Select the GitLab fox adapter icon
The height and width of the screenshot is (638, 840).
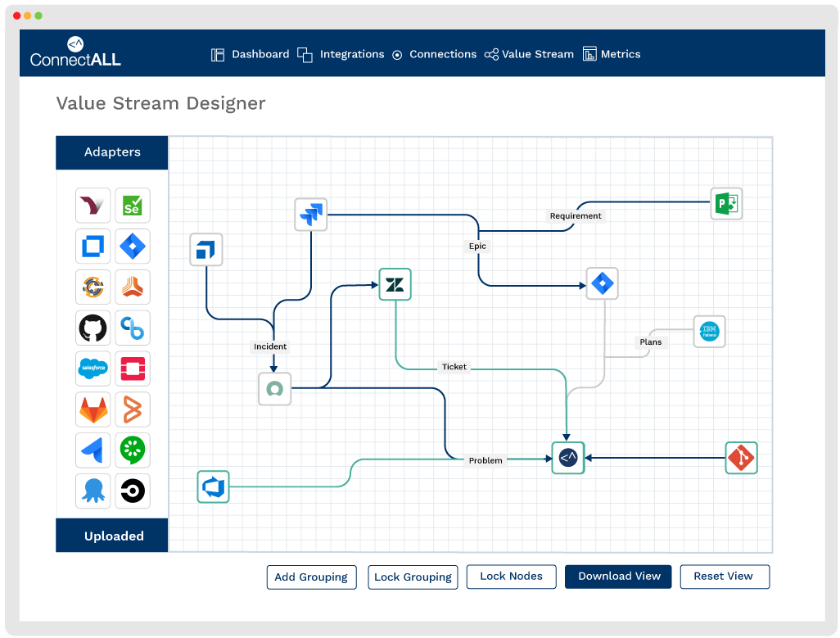pyautogui.click(x=93, y=409)
